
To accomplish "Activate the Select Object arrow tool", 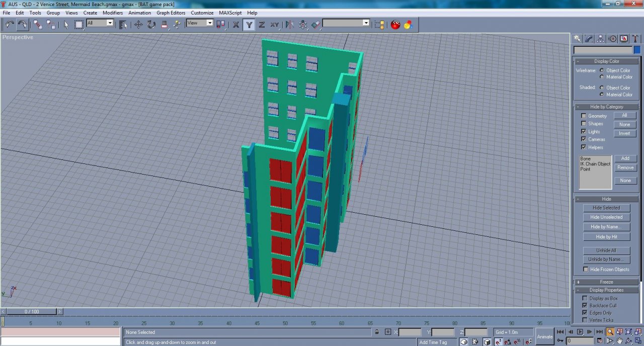I will pos(66,24).
